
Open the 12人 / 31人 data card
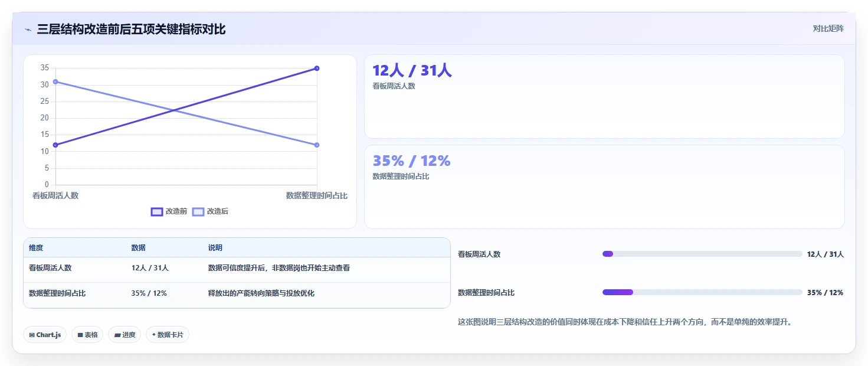(x=604, y=97)
